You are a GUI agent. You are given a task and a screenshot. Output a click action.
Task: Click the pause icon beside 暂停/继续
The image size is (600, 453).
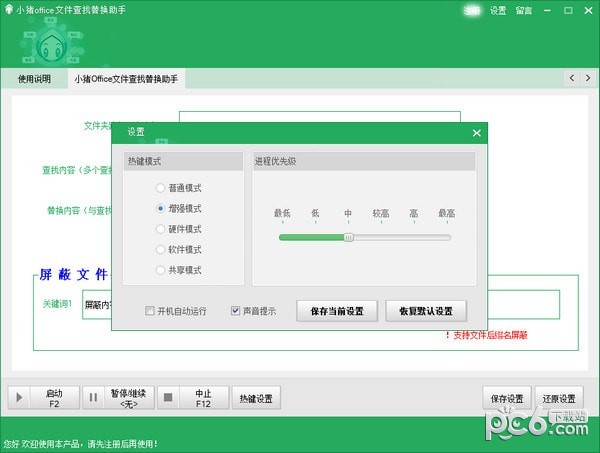point(93,398)
